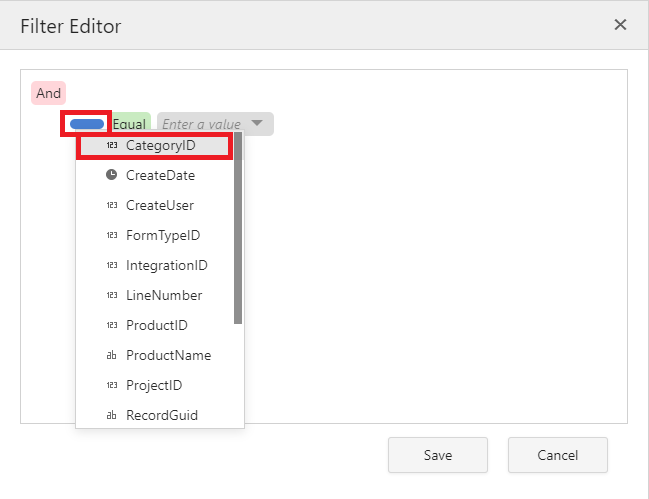This screenshot has width=649, height=499.
Task: Click the numeric icon next to ProjectID
Action: 112,385
